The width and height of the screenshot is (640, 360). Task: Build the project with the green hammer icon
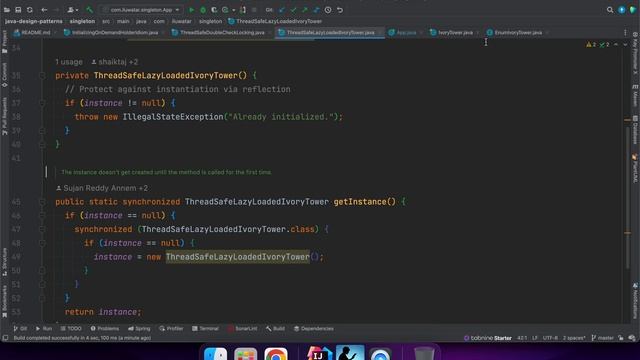click(90, 10)
